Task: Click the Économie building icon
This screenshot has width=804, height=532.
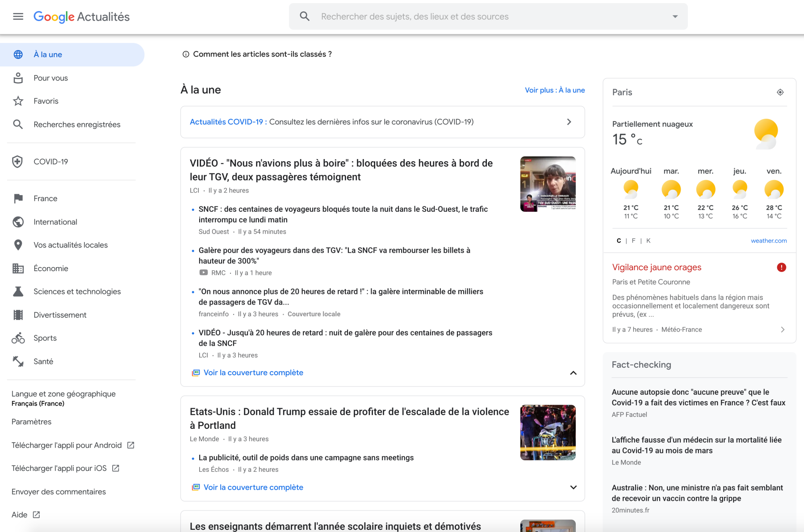Action: click(x=18, y=268)
